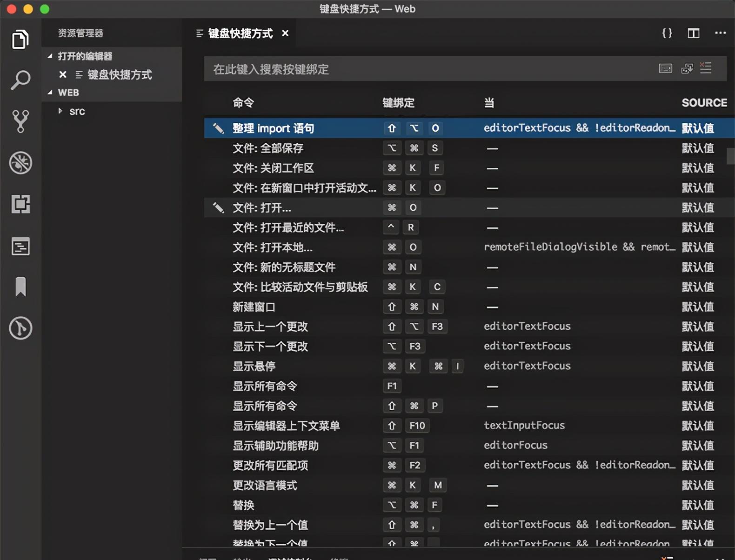Viewport: 735px width, 560px height.
Task: Click the 默认值 source in 新建窗口 row
Action: tap(698, 307)
